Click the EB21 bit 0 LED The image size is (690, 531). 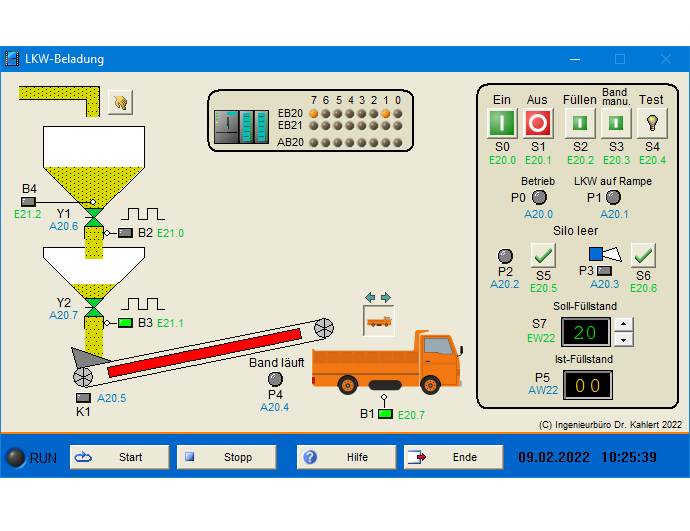(x=397, y=126)
